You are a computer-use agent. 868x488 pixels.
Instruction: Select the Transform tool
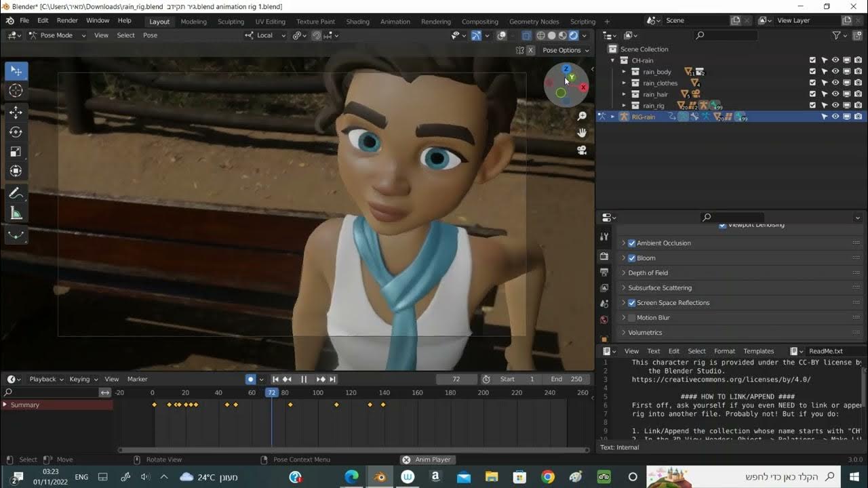[x=16, y=171]
